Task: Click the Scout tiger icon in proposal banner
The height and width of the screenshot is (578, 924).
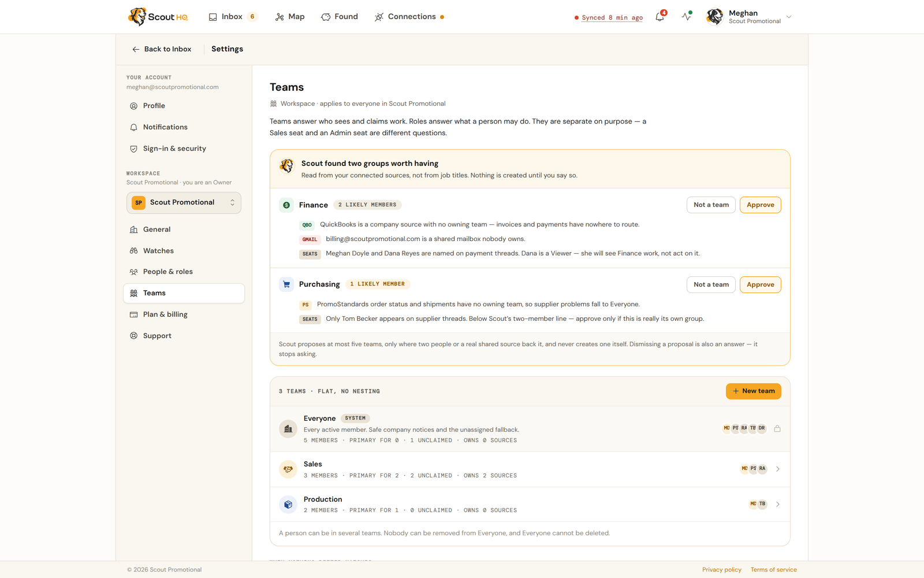Action: (287, 166)
